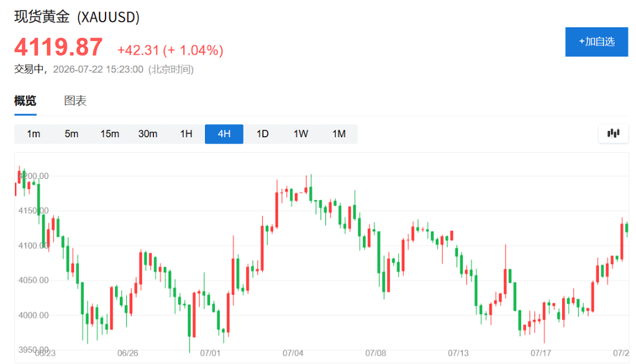Open the candlestick chart type icon

pos(613,134)
